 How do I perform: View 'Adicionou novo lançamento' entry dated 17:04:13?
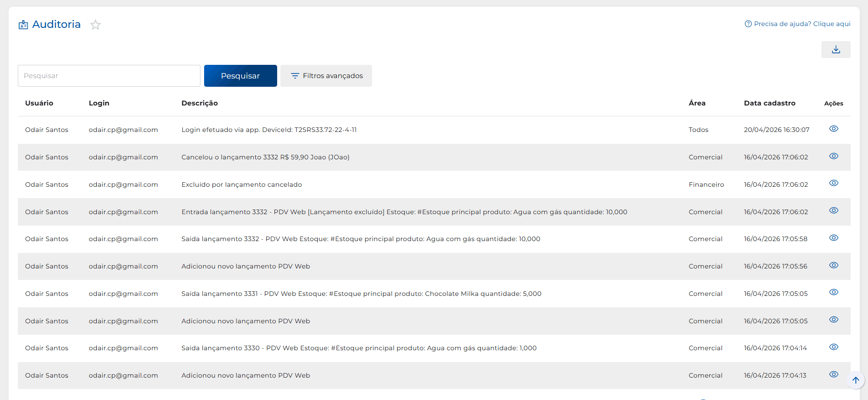click(834, 374)
